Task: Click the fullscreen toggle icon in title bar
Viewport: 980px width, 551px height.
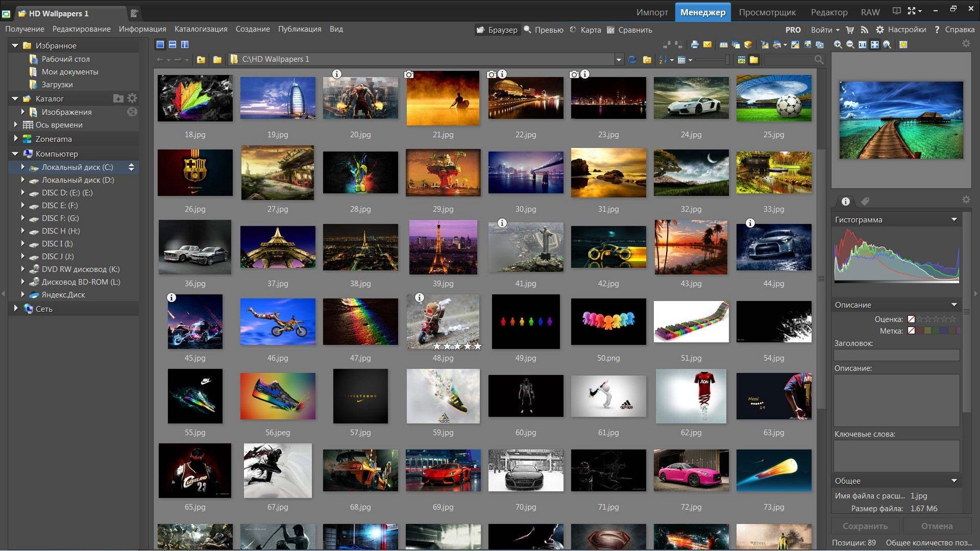Action: click(912, 10)
